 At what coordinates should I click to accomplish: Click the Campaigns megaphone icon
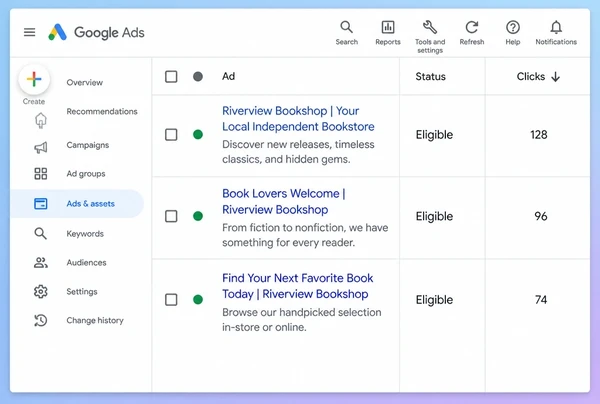(x=41, y=147)
